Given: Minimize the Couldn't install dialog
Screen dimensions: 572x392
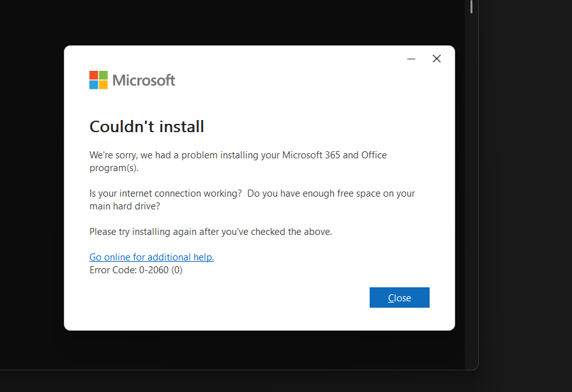Looking at the screenshot, I should (411, 59).
